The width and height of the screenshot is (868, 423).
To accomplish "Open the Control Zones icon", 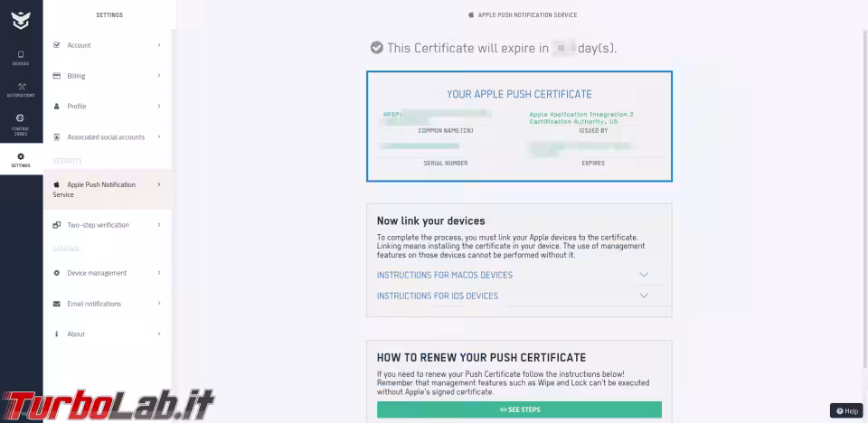I will point(21,117).
